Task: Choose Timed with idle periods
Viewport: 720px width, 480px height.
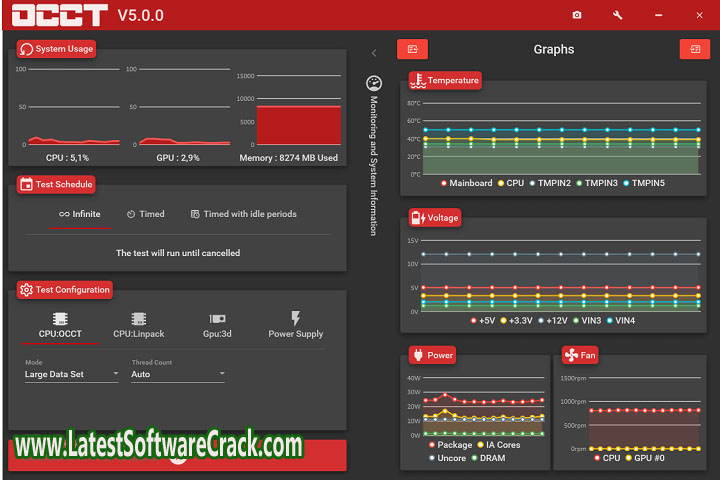Action: pyautogui.click(x=243, y=214)
